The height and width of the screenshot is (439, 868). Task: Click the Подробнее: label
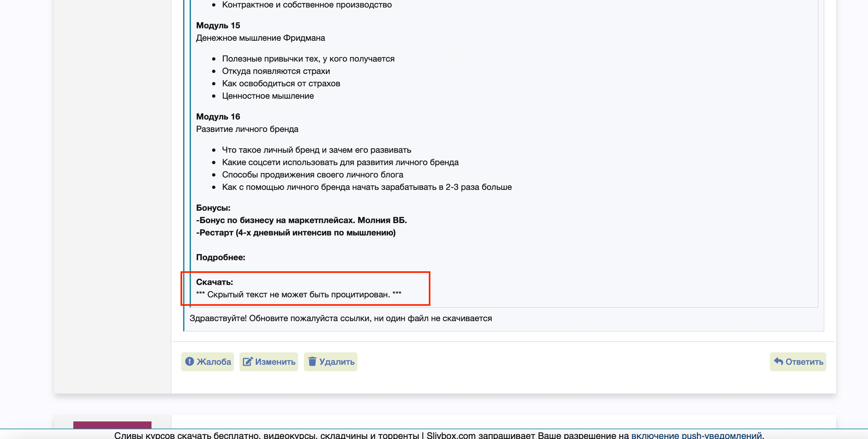point(220,257)
